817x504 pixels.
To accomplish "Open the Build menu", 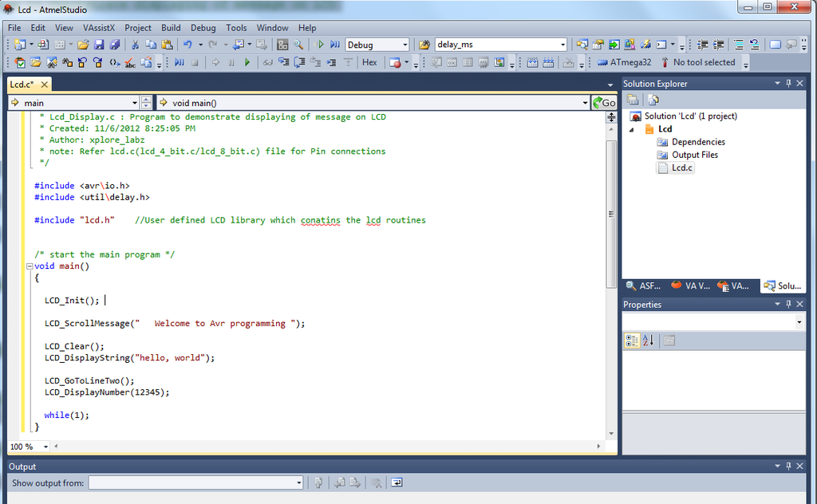I will point(171,28).
